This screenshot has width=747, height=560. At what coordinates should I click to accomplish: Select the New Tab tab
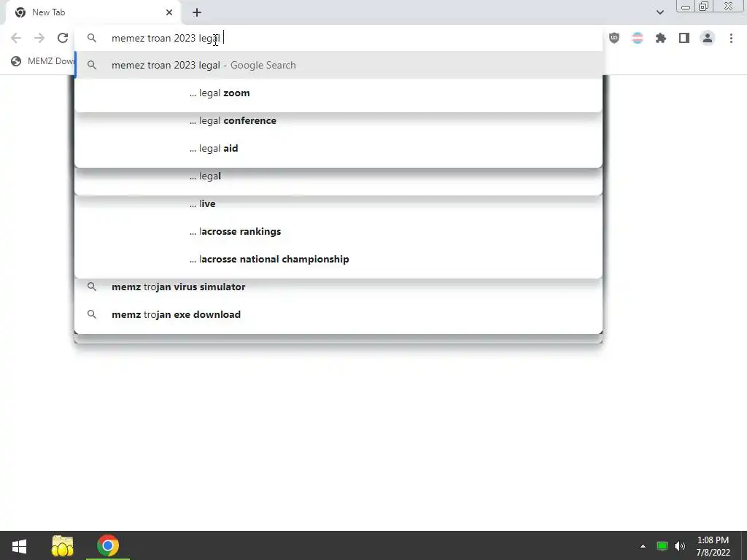click(93, 12)
